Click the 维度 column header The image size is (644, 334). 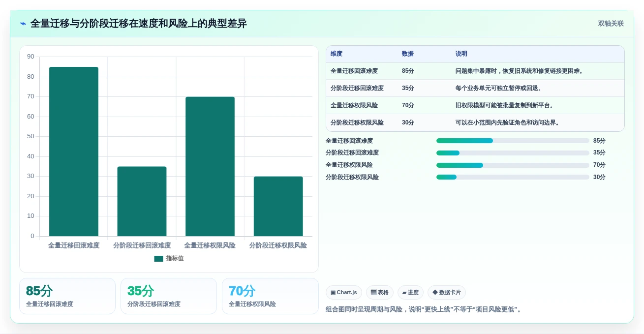(x=337, y=54)
